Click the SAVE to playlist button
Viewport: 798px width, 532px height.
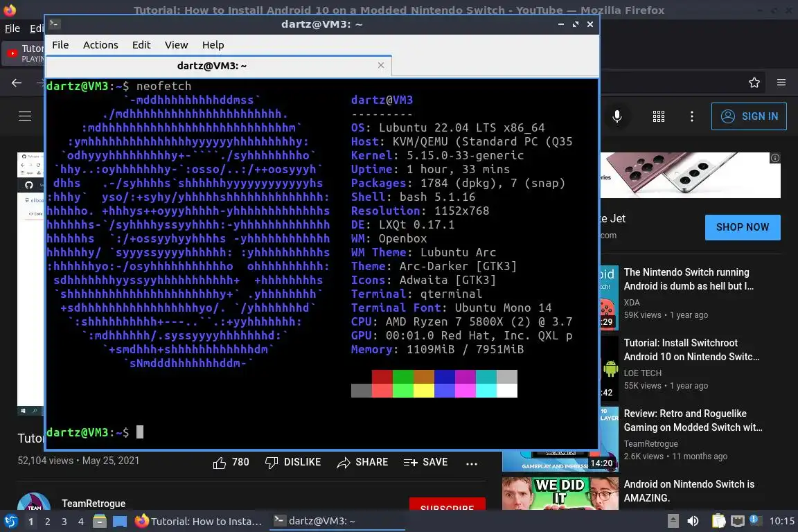point(425,462)
